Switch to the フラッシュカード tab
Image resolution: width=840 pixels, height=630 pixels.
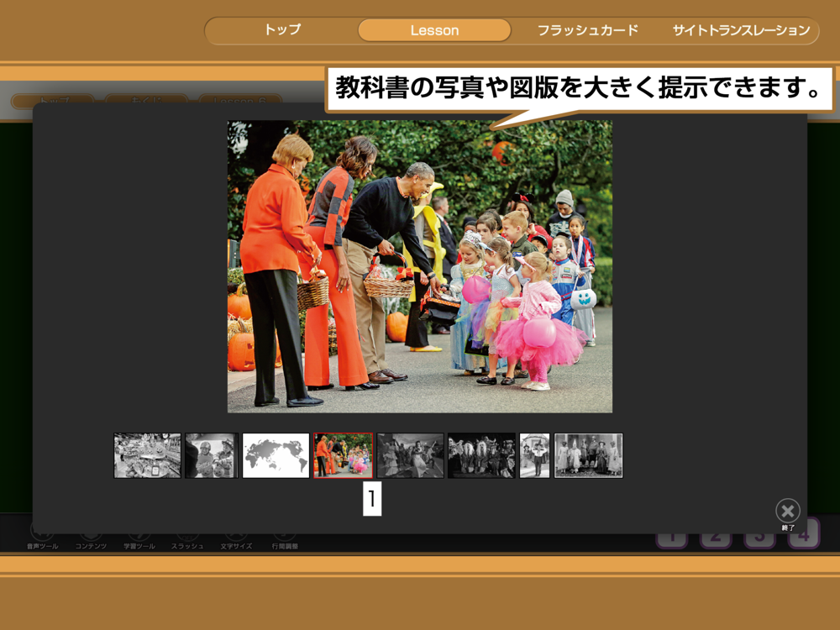pos(588,30)
